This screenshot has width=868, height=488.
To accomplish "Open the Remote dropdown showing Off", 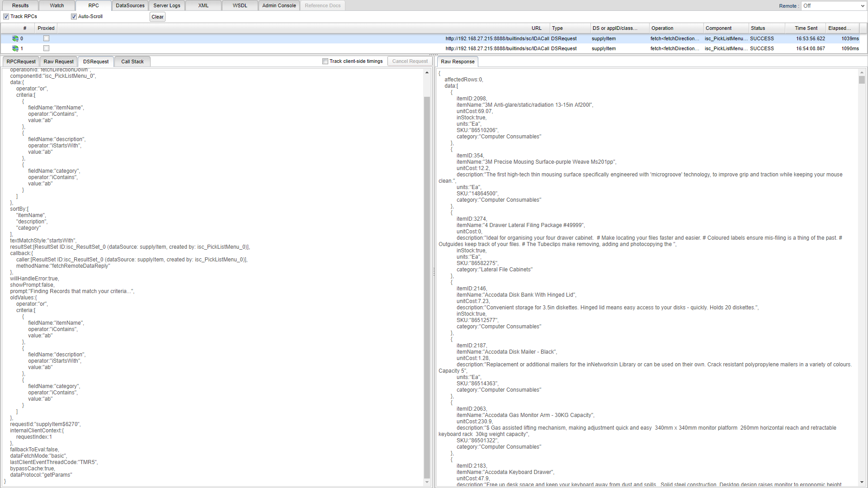I will (834, 6).
